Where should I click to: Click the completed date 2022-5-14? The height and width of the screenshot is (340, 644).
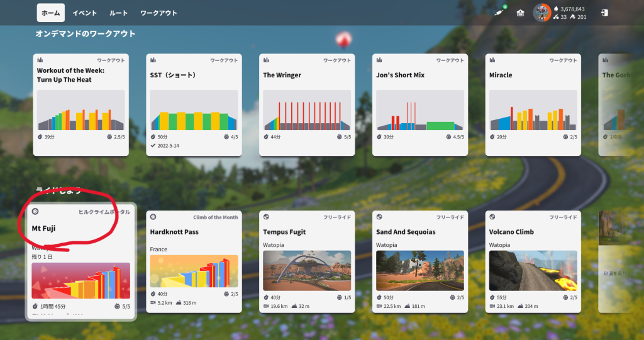click(x=169, y=145)
